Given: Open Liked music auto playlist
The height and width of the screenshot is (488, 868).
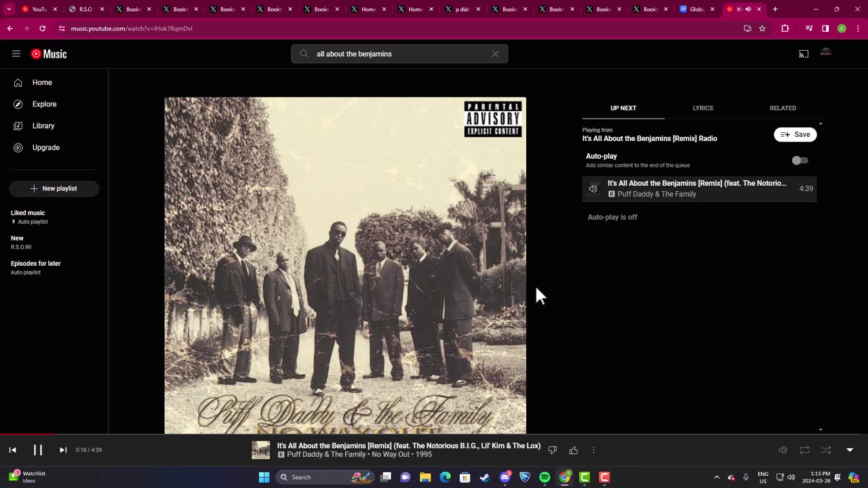Looking at the screenshot, I should coord(29,217).
